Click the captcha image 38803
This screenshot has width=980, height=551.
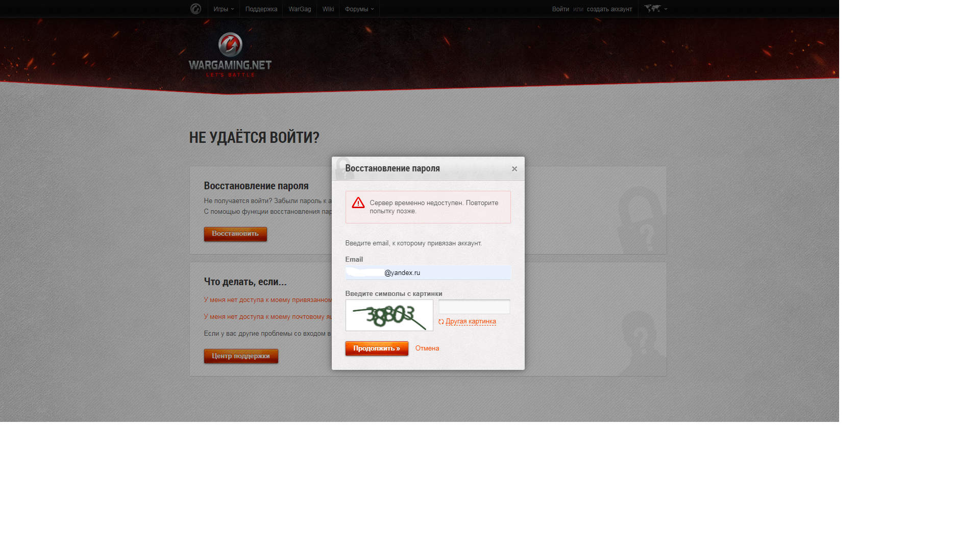[389, 315]
